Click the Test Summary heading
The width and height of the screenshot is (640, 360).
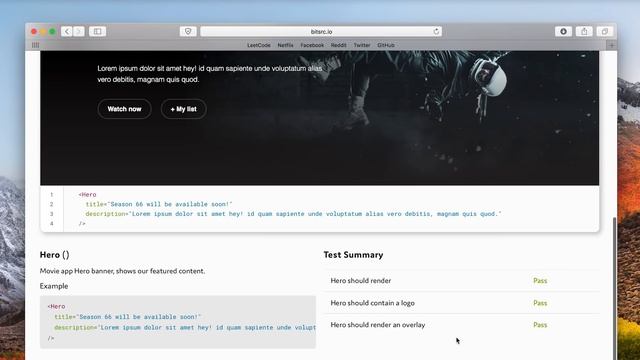pyautogui.click(x=353, y=255)
